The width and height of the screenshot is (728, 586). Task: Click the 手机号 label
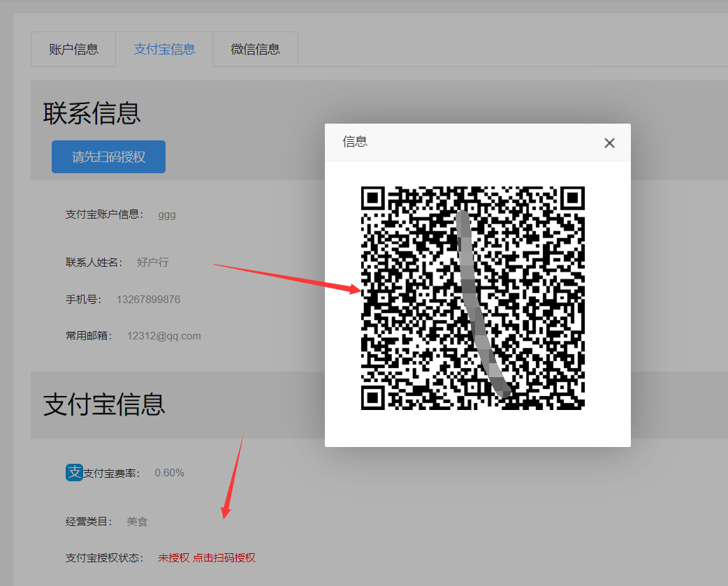(84, 299)
